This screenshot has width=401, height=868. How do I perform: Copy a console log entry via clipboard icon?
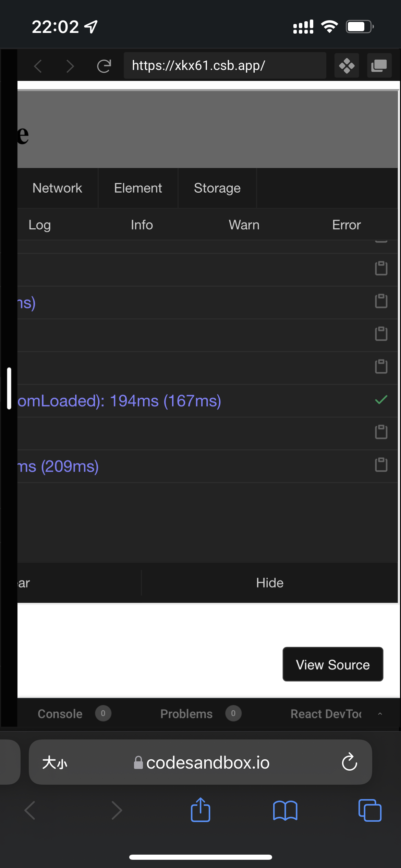[380, 268]
